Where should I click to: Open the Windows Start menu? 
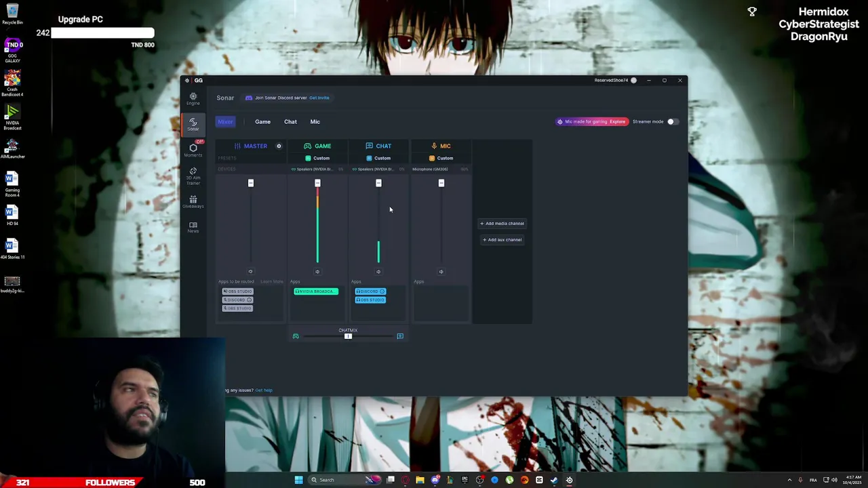point(298,480)
